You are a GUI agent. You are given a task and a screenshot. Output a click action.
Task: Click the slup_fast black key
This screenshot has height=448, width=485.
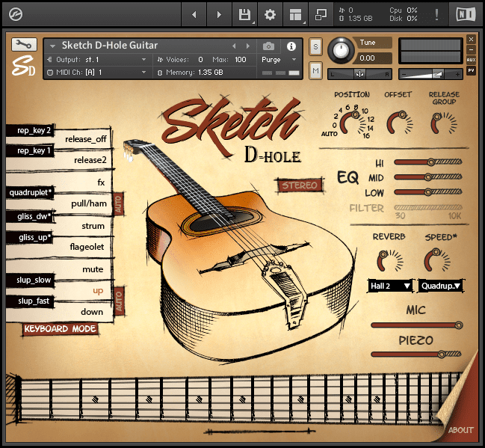point(31,301)
